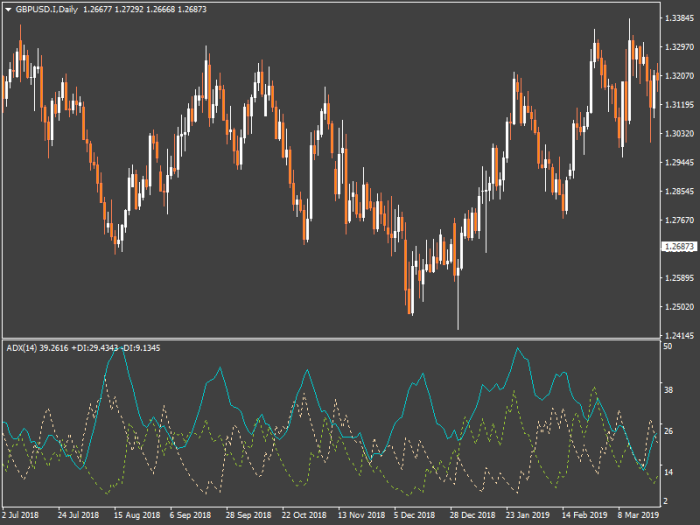Click the ADX(14) 39.2616 indicator label
The image size is (700, 525).
coord(38,348)
